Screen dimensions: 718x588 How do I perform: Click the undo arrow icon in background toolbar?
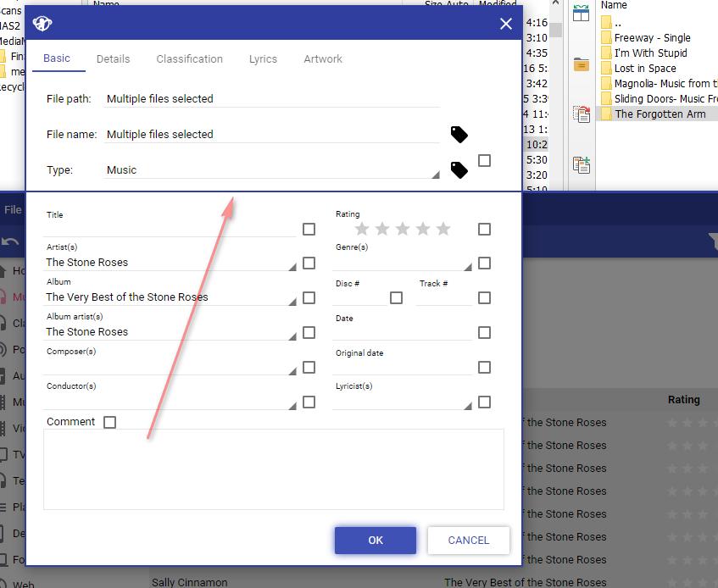pos(10,242)
